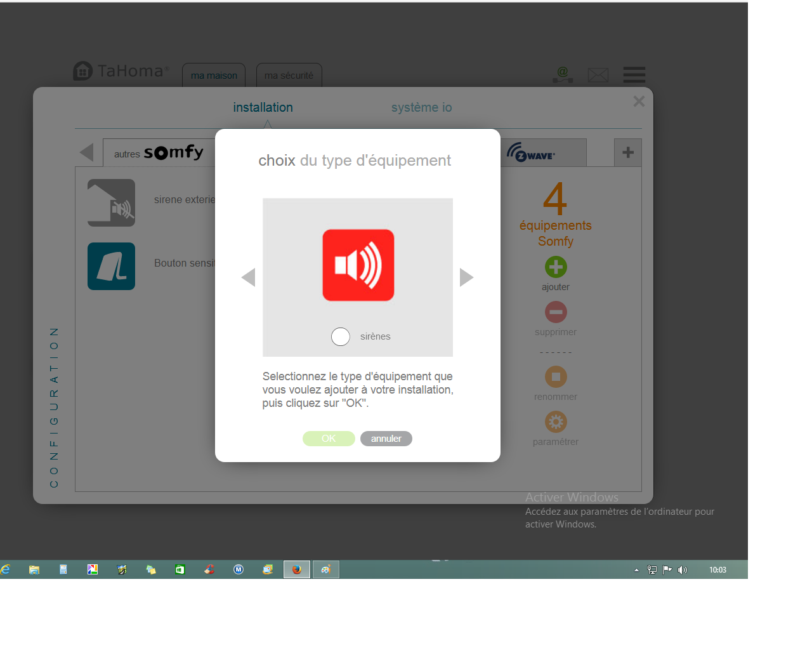
Task: Open Firefox from the taskbar
Action: [296, 569]
